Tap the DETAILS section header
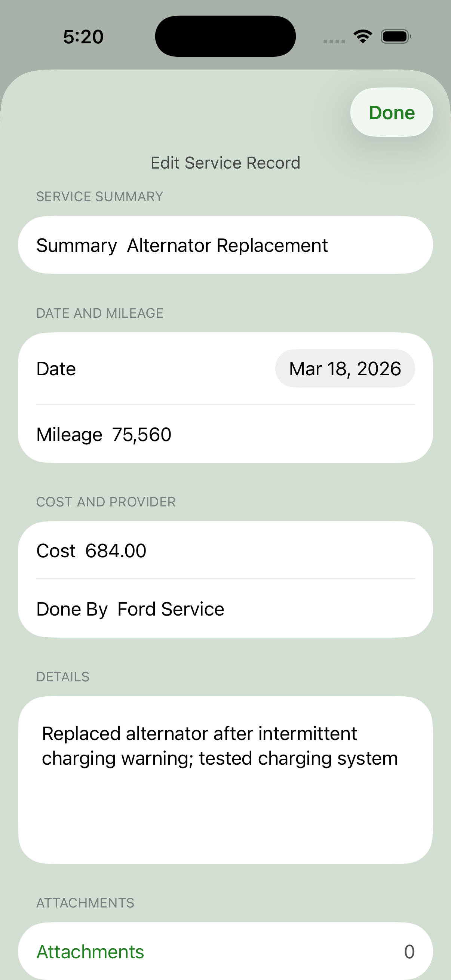The width and height of the screenshot is (451, 980). (x=63, y=677)
